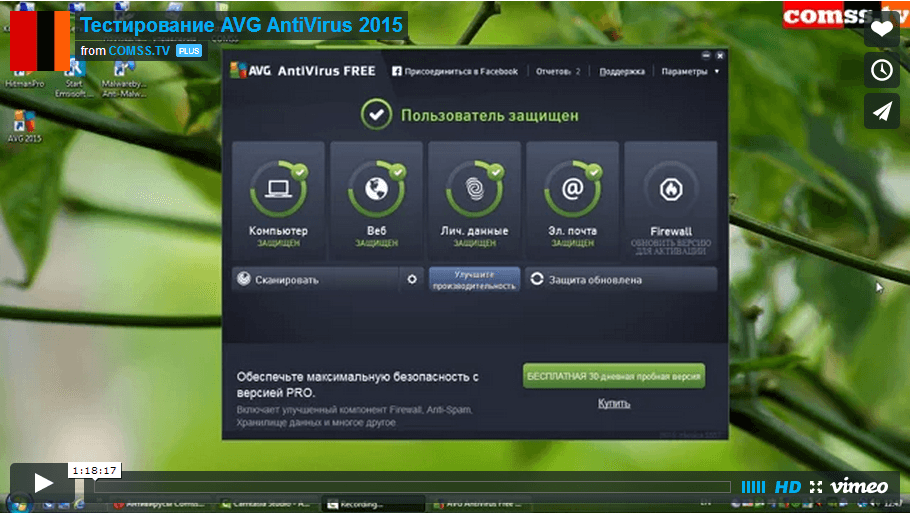Viewport: 910px width, 513px height.
Task: Play the Vimeo video
Action: click(42, 483)
